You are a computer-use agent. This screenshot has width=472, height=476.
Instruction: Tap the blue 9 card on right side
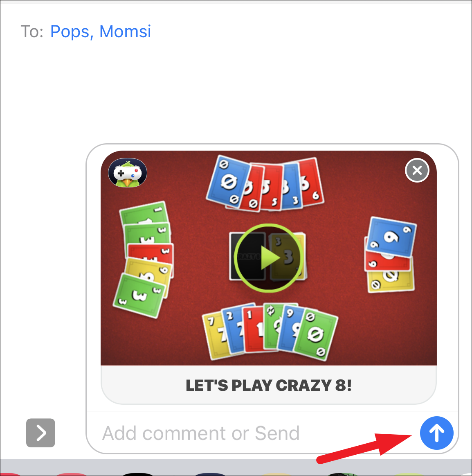pyautogui.click(x=391, y=237)
